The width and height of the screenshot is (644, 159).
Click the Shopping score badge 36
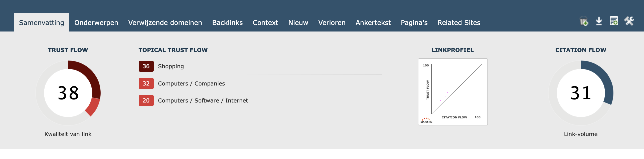[146, 66]
